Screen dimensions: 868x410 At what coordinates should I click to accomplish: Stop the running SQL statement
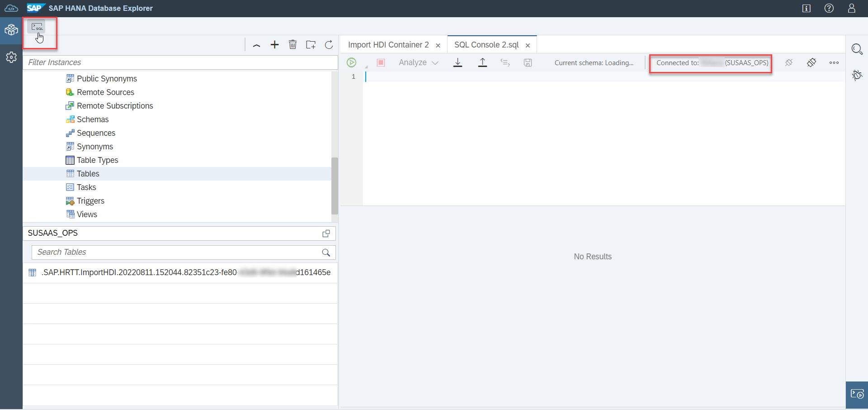click(x=381, y=62)
